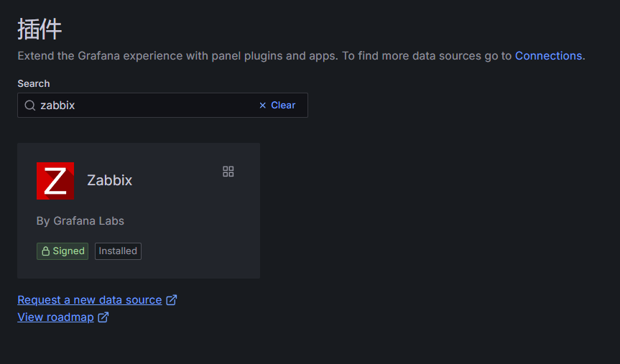Open the Zabbix plugin title
The width and height of the screenshot is (620, 364).
(x=109, y=180)
